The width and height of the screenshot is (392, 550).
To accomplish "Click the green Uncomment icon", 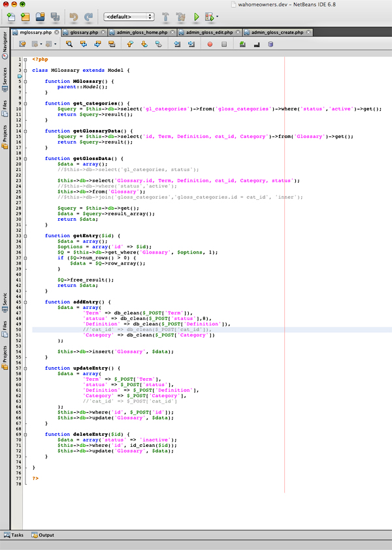I will (242, 44).
